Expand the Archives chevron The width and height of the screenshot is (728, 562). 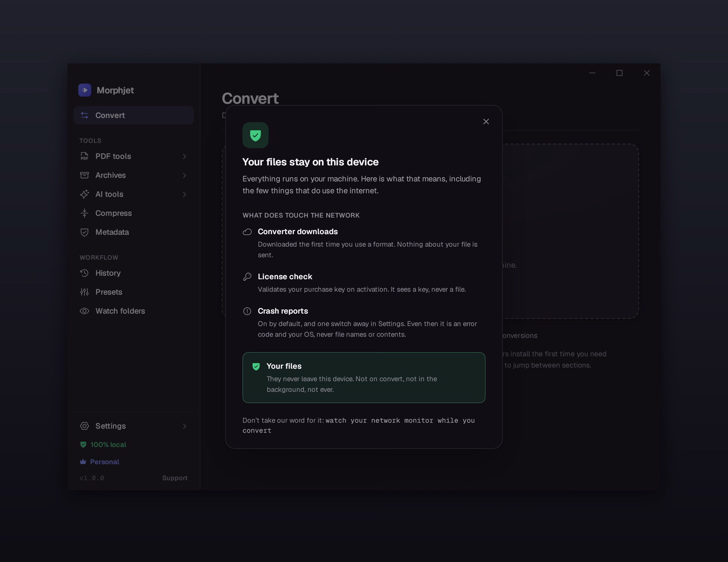184,175
